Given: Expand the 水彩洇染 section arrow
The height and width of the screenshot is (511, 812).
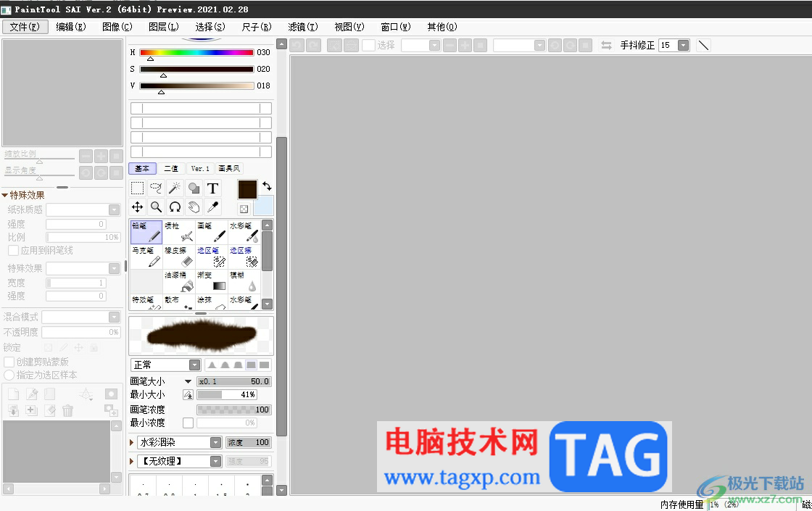Looking at the screenshot, I should (x=131, y=443).
